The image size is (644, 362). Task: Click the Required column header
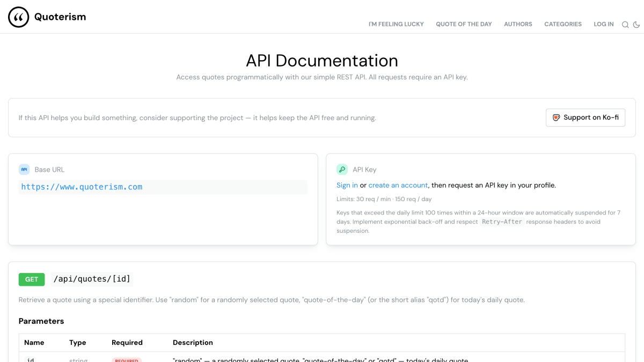127,343
